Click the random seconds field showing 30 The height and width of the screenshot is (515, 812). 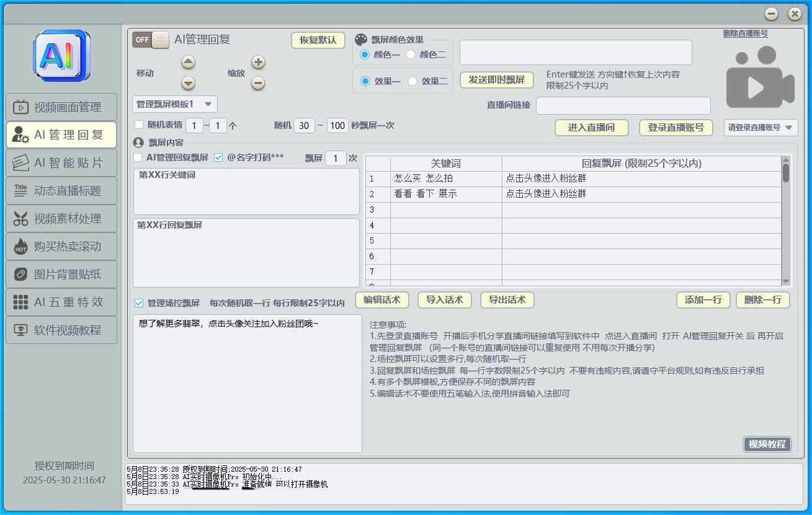[x=304, y=126]
